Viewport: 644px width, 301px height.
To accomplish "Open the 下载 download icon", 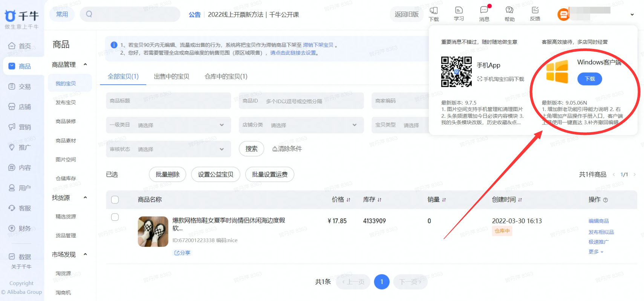I will pos(434,11).
